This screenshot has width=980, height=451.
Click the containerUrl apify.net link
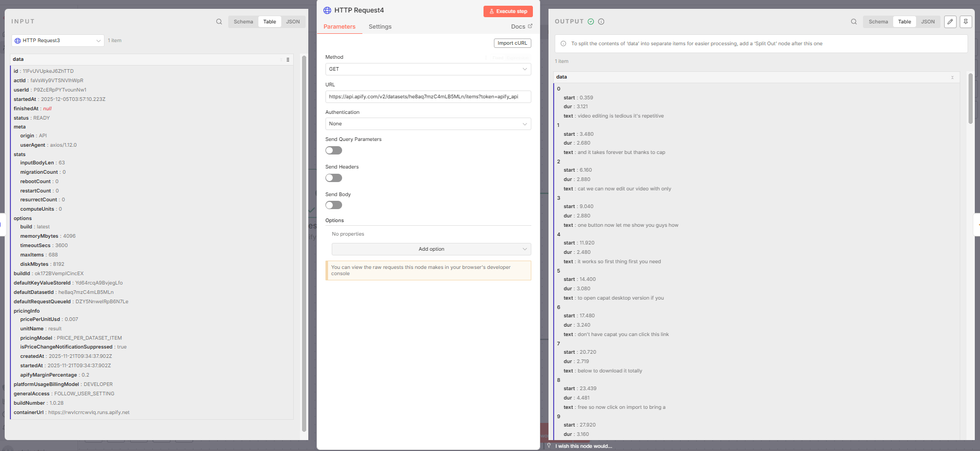pyautogui.click(x=89, y=413)
